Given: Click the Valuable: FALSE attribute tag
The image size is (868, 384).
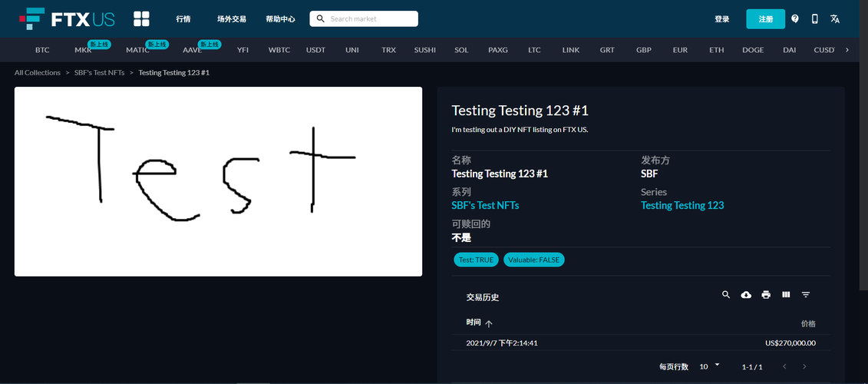Looking at the screenshot, I should [x=533, y=260].
